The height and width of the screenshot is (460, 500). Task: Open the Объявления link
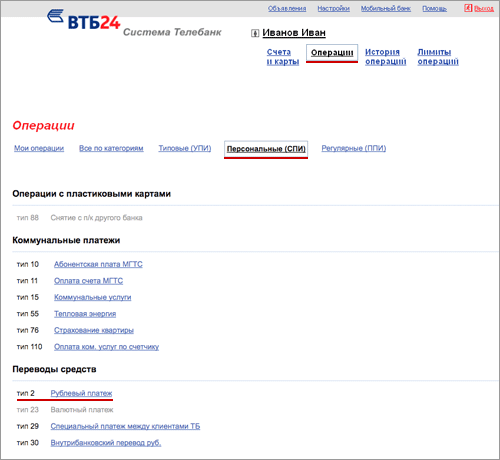click(287, 8)
